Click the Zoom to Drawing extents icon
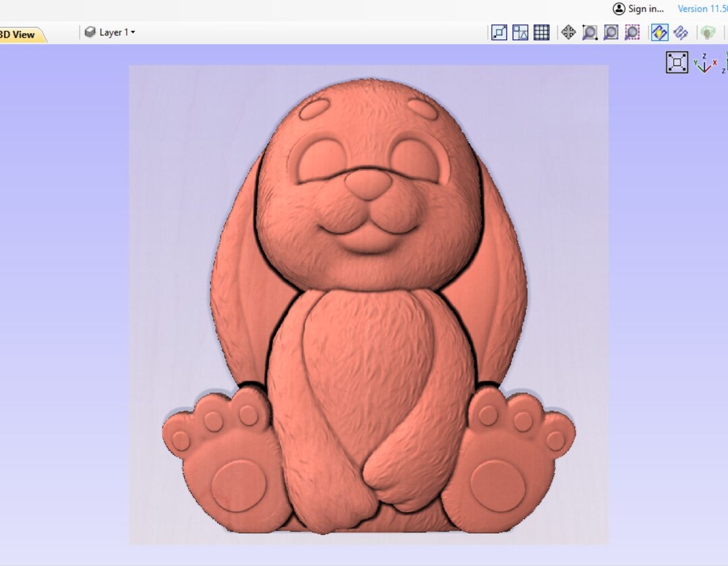728x566 pixels. [499, 32]
